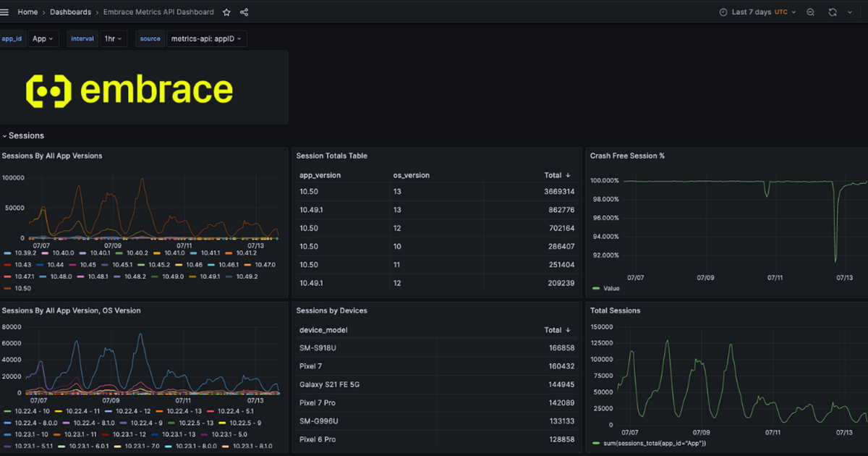The image size is (868, 456).
Task: Go to Home breadcrumb
Action: pos(27,12)
